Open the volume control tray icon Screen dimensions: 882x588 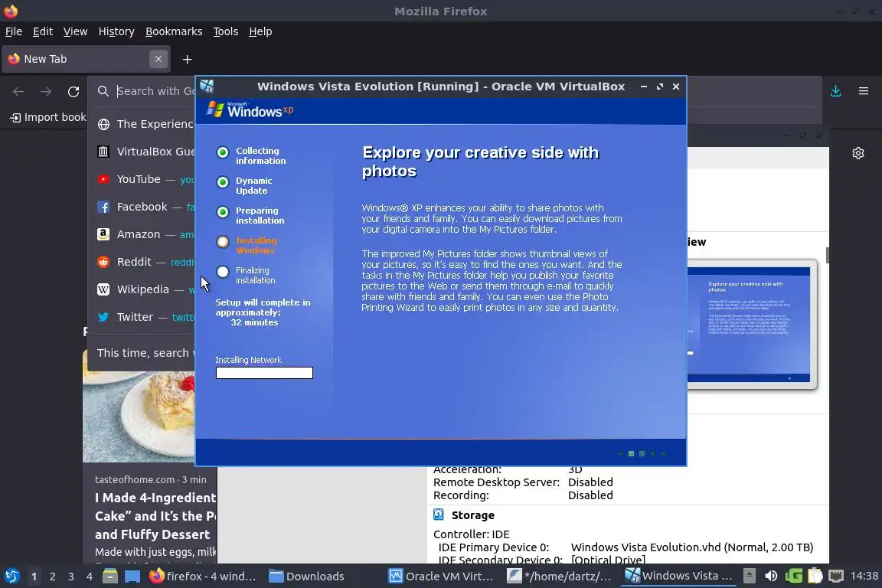771,577
